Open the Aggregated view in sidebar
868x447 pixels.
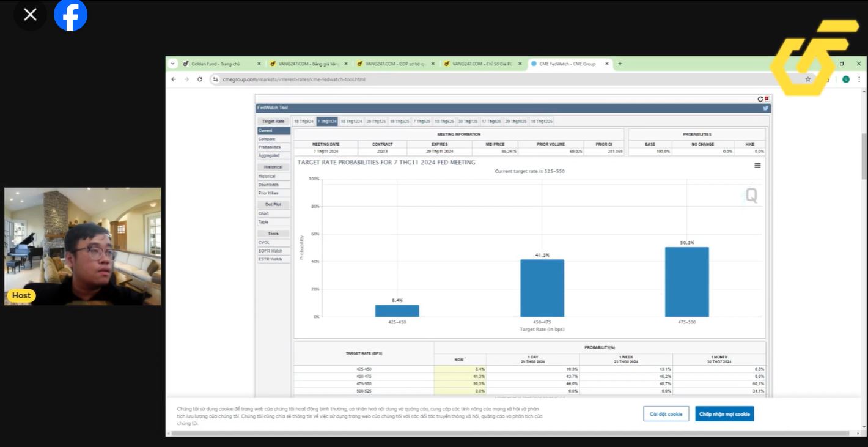pos(273,155)
